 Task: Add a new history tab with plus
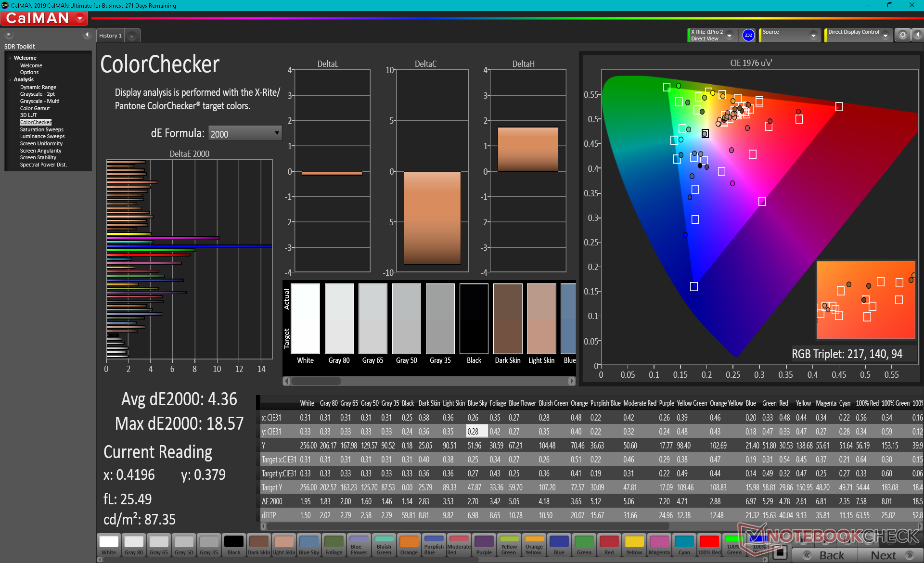pos(132,36)
